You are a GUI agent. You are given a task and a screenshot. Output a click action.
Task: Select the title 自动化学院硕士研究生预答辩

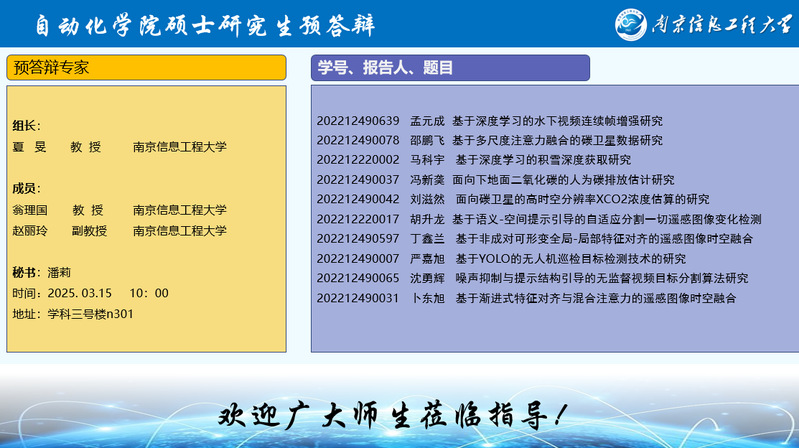(205, 25)
